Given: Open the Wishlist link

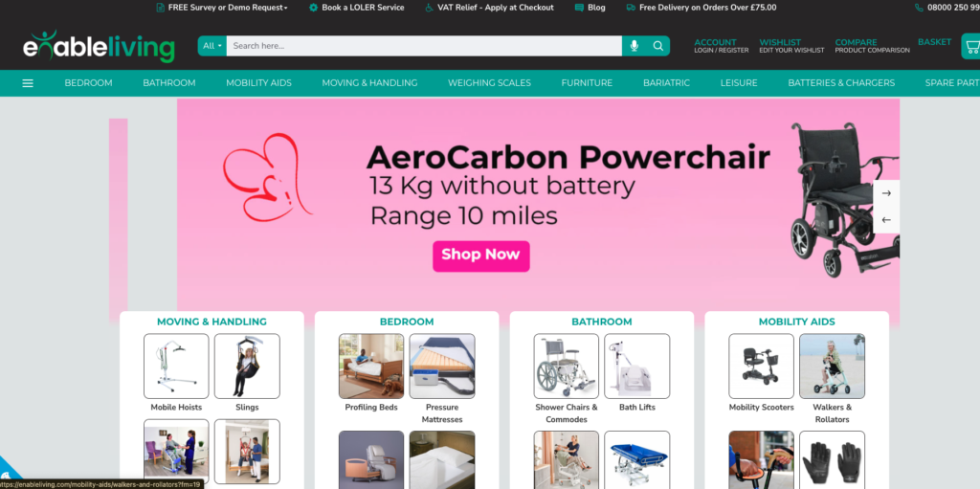Looking at the screenshot, I should (x=791, y=46).
